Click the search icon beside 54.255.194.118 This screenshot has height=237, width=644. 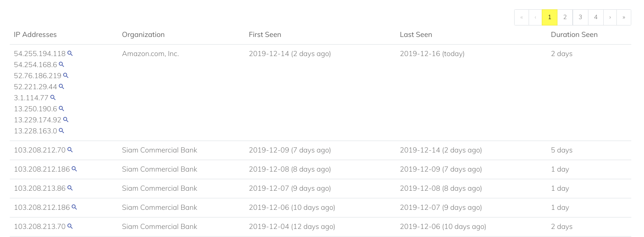70,54
